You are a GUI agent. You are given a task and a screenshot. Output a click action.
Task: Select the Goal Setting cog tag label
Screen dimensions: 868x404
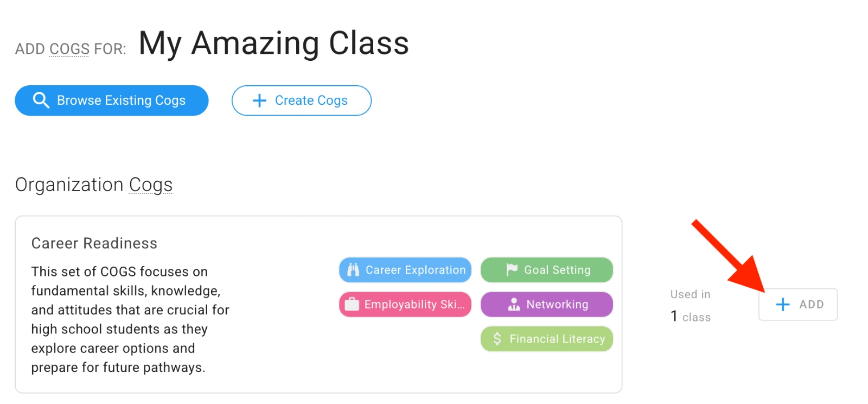click(x=557, y=270)
